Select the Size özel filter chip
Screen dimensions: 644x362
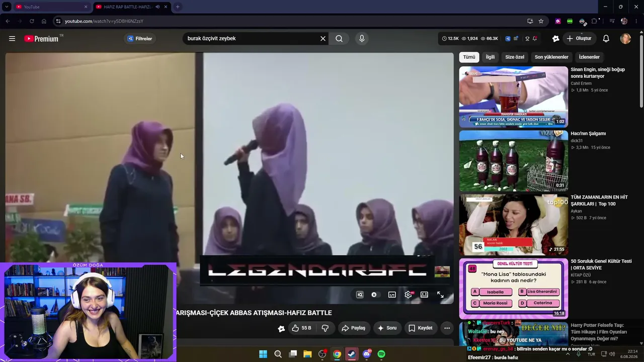coord(515,57)
